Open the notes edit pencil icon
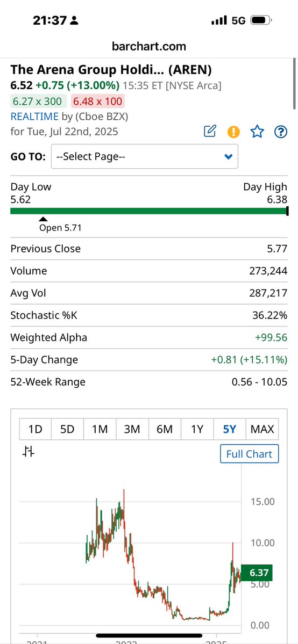 210,132
